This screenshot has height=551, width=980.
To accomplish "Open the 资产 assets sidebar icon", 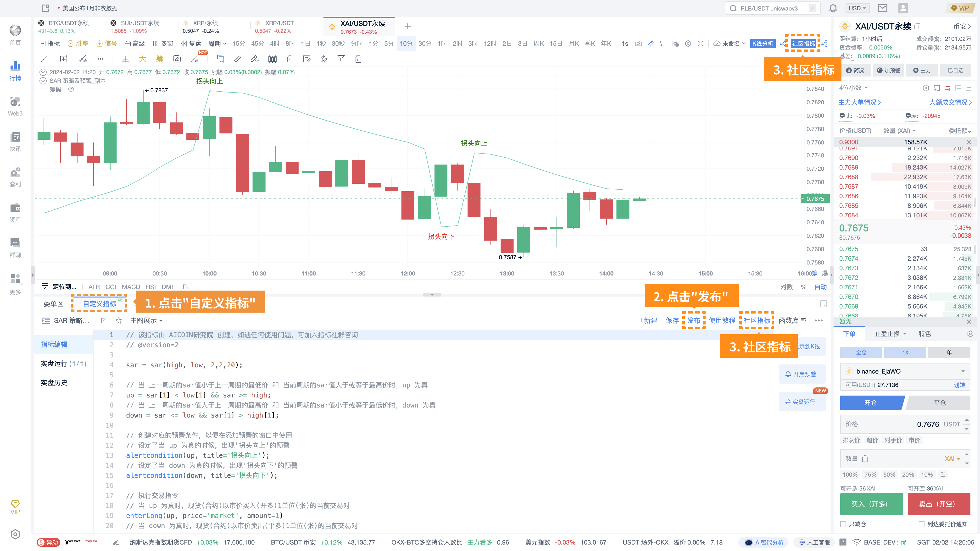I will pyautogui.click(x=15, y=212).
